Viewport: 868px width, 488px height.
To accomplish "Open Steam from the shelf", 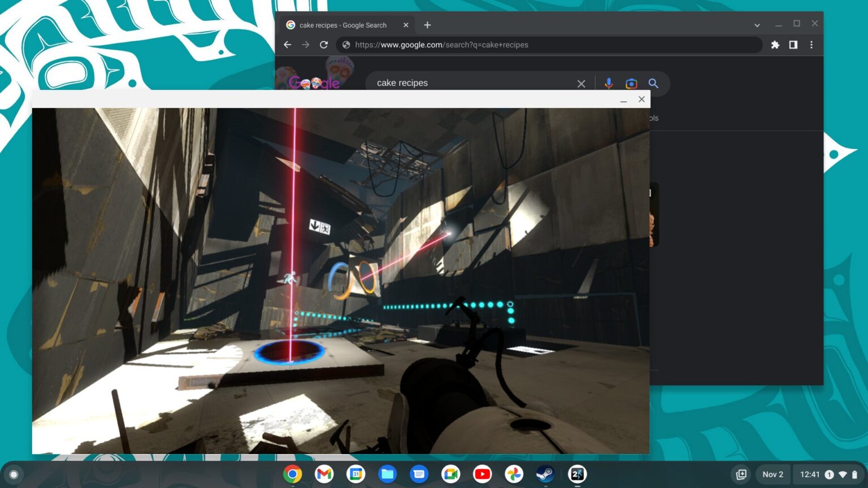I will [x=545, y=474].
